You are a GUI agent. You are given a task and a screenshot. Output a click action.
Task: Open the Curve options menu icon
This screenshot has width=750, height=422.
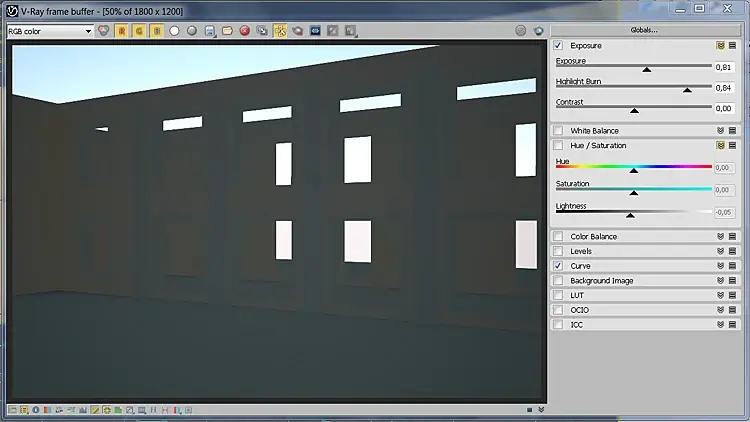(732, 266)
